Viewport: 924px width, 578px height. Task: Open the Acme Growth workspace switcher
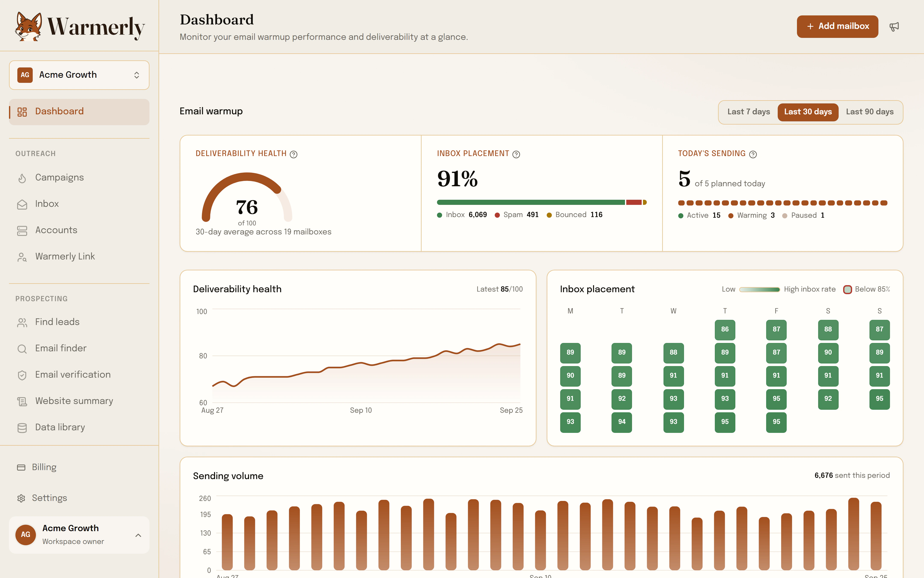(x=79, y=75)
